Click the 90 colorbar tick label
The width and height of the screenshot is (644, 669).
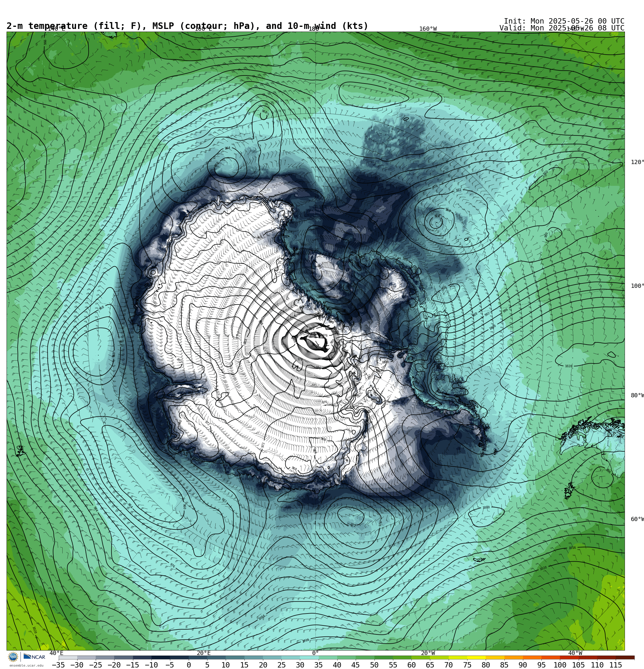[523, 665]
